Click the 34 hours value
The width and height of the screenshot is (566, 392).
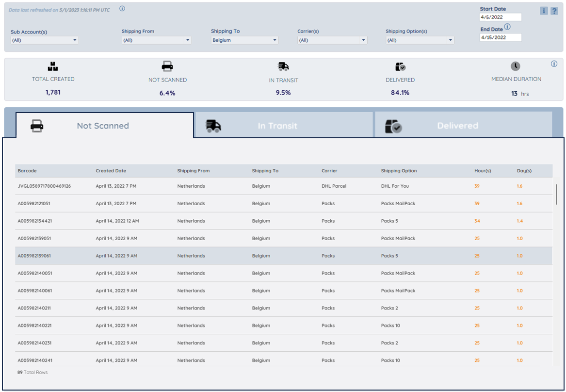point(477,221)
